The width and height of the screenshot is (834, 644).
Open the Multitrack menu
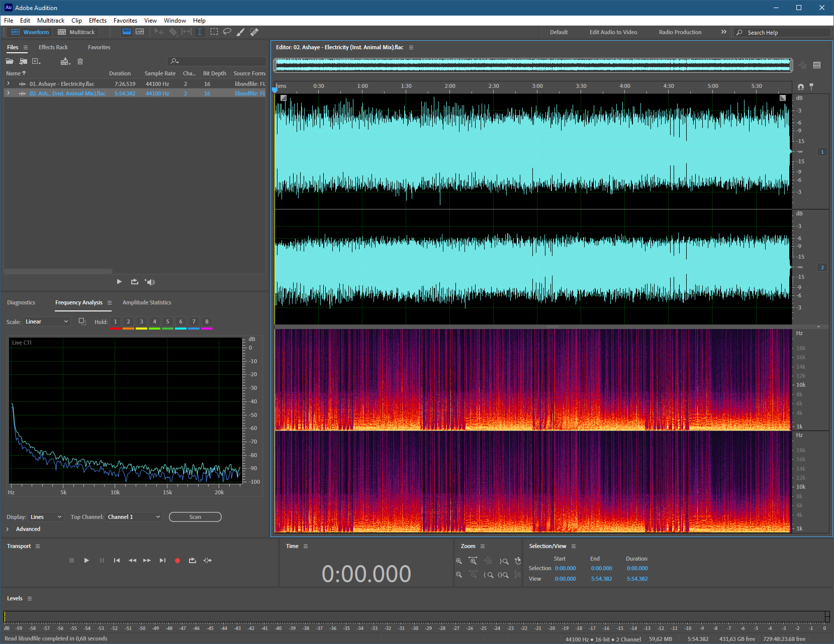(51, 21)
